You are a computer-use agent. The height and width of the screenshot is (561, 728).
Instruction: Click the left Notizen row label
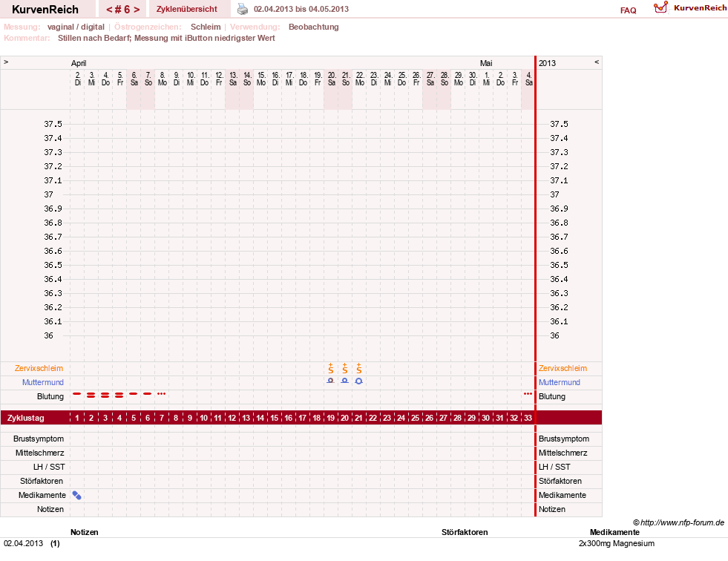[x=50, y=510]
